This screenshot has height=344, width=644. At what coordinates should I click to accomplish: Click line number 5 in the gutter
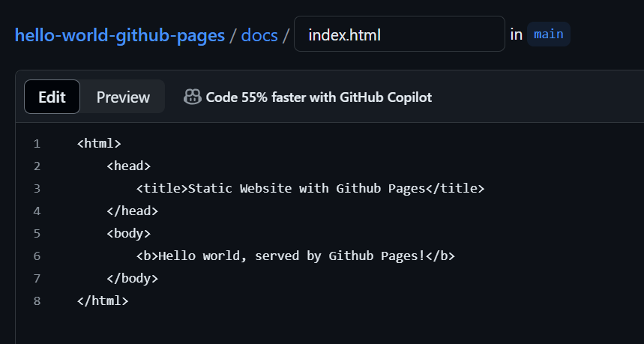point(37,234)
